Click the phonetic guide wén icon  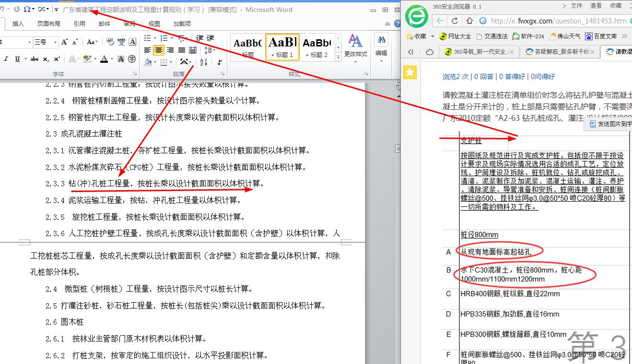(121, 42)
